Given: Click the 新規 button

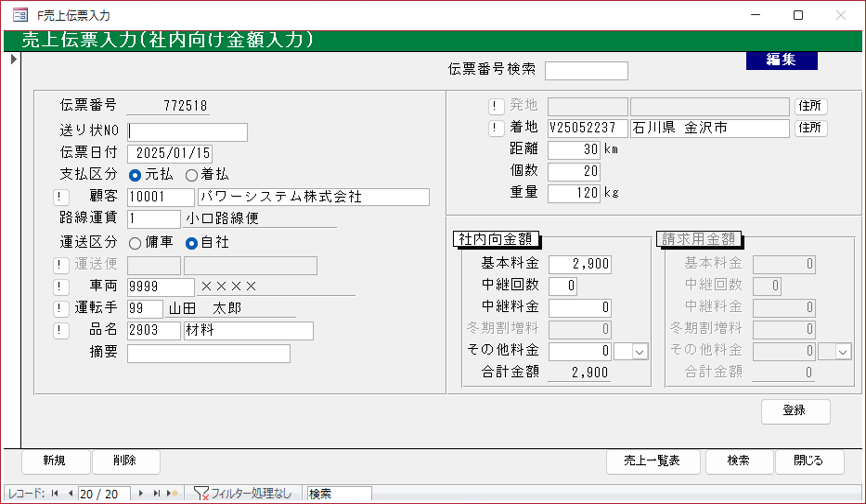Looking at the screenshot, I should (55, 461).
